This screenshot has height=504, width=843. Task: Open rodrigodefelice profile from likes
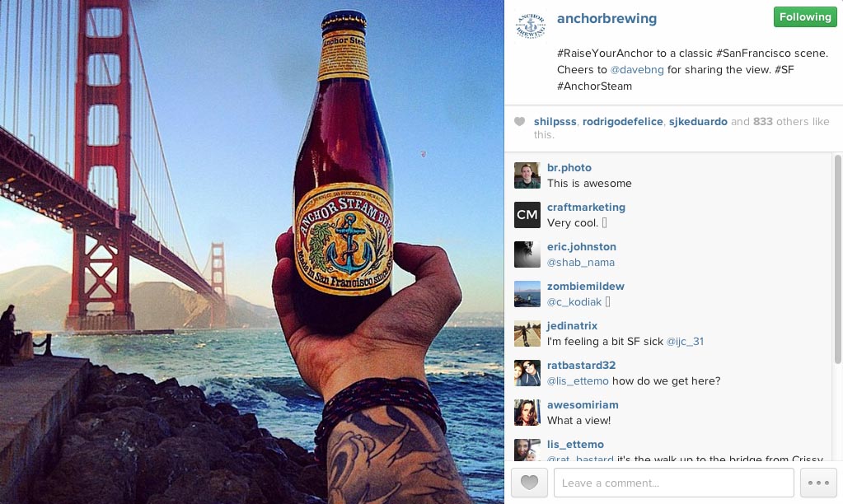point(623,121)
